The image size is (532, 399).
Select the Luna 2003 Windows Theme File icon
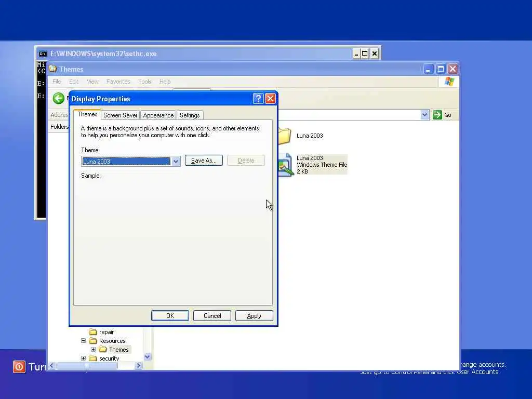tap(285, 165)
